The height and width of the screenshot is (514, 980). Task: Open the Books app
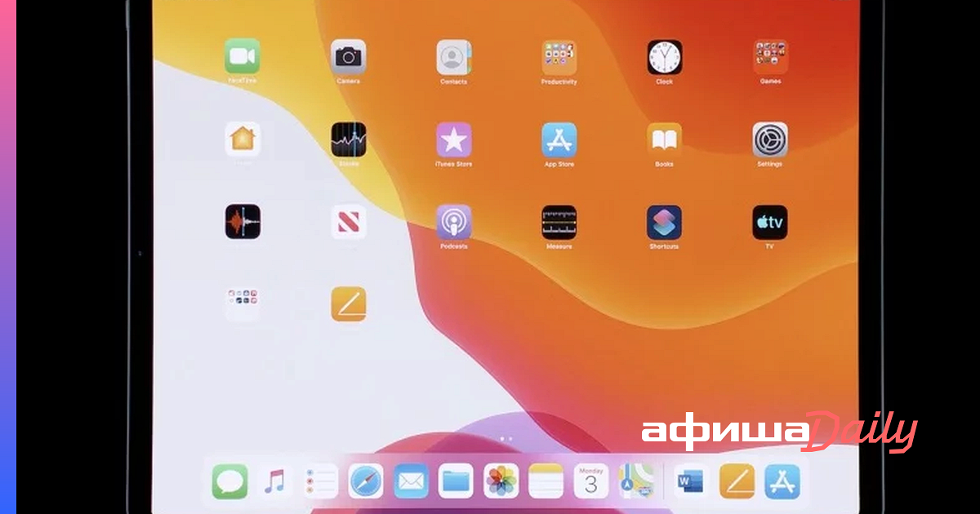(664, 140)
